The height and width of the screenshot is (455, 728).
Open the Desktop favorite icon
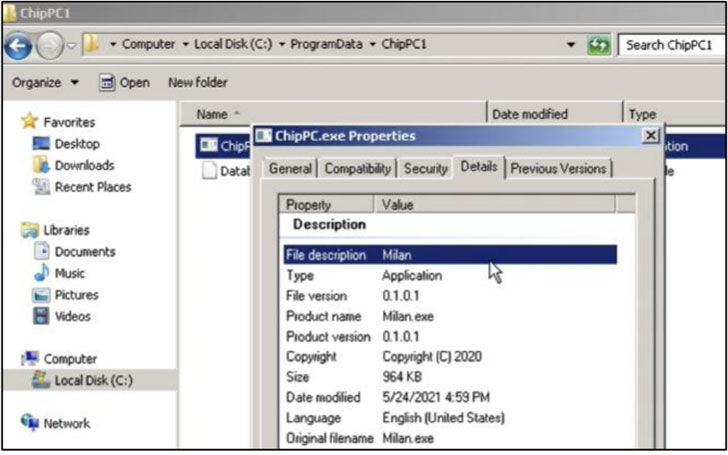(76, 144)
